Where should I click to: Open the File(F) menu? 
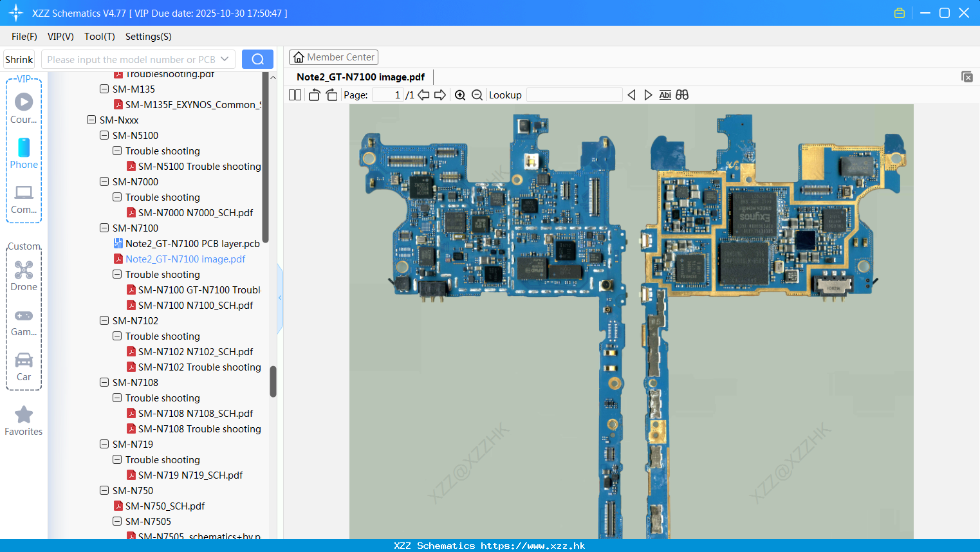[x=24, y=37]
